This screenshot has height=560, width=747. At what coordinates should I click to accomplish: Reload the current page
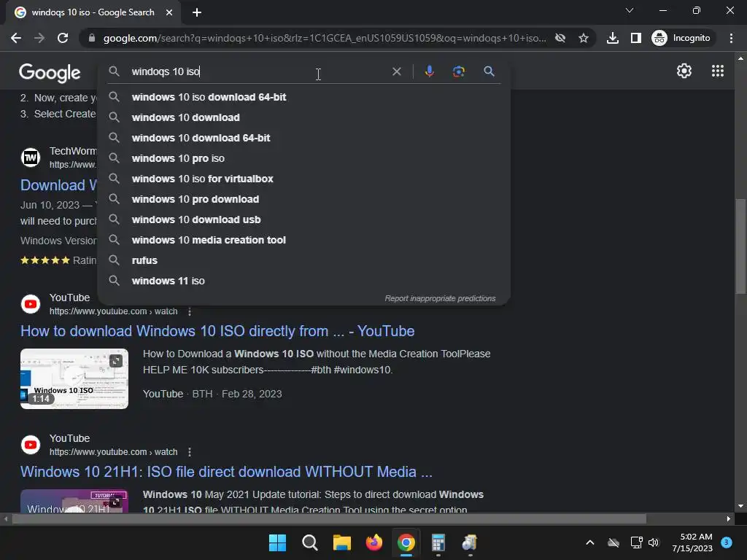pos(63,38)
